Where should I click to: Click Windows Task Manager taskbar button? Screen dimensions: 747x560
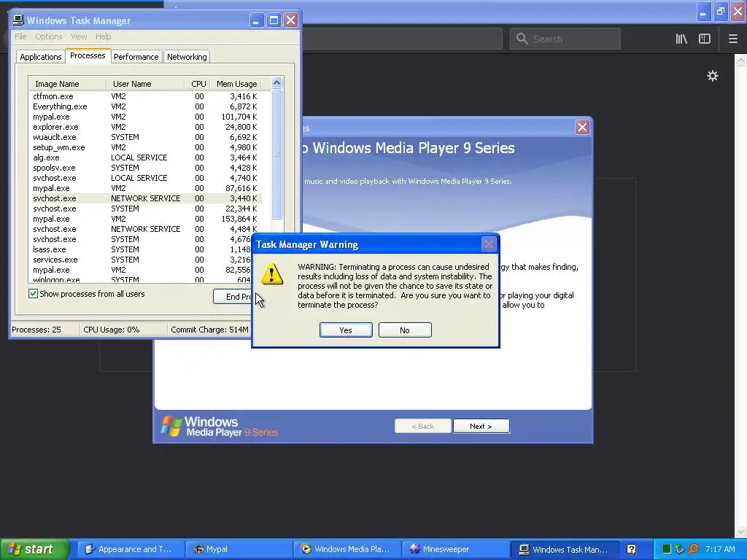tap(564, 550)
